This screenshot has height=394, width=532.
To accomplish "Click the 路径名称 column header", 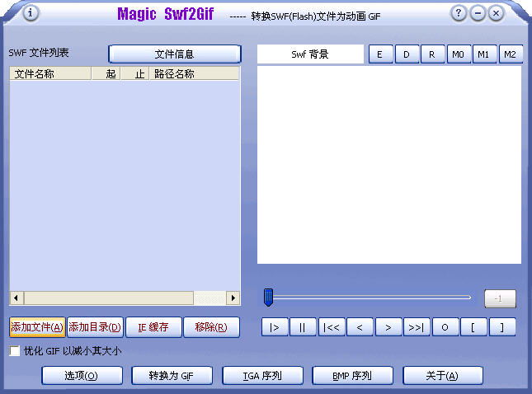I will tap(194, 74).
